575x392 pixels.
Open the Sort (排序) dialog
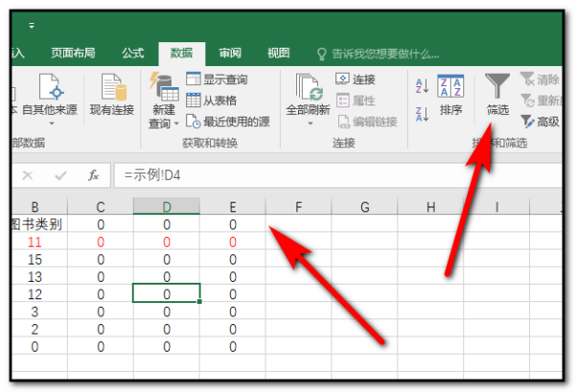450,95
